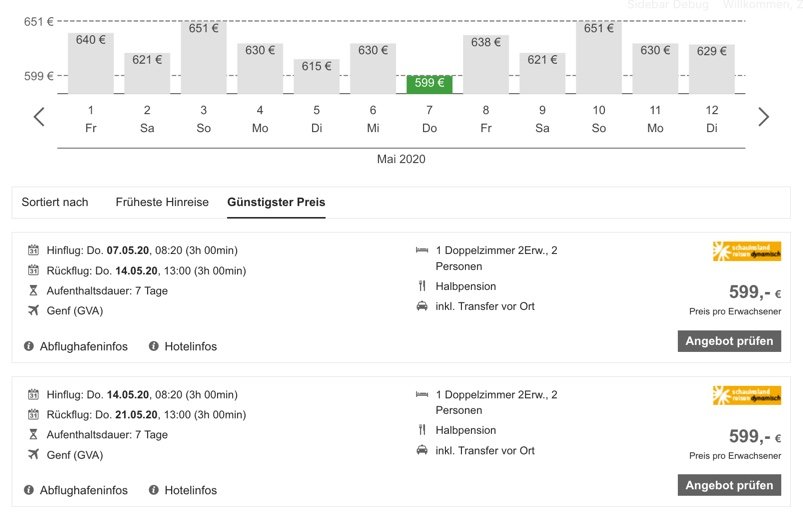This screenshot has height=514, width=803.
Task: Click info icon beside first Hotelinfos
Action: [153, 346]
